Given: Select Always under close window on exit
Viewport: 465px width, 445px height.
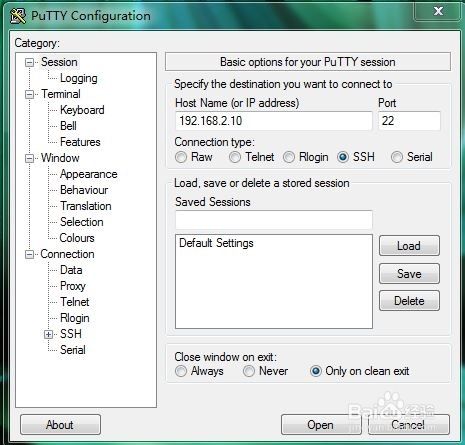Looking at the screenshot, I should 181,371.
